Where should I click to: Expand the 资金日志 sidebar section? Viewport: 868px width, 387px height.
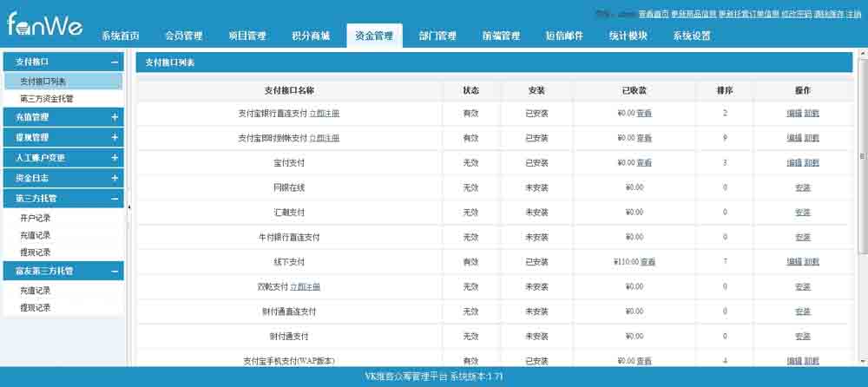tap(114, 178)
